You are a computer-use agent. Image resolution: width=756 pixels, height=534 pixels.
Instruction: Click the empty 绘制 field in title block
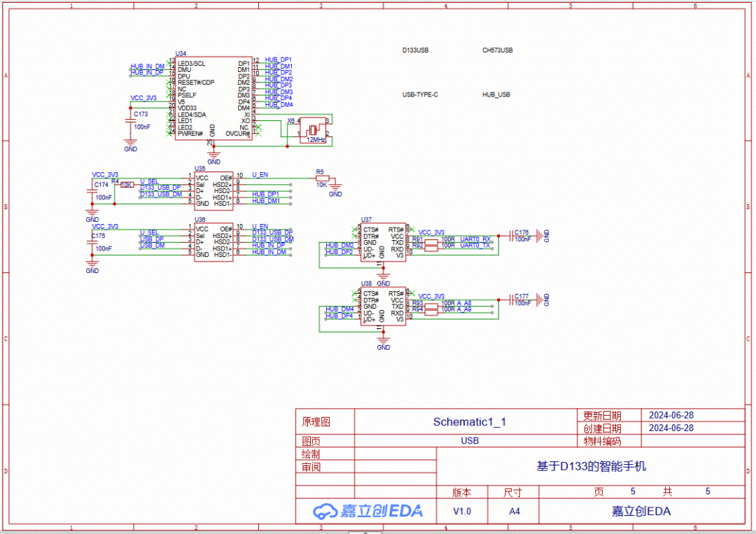pos(396,454)
